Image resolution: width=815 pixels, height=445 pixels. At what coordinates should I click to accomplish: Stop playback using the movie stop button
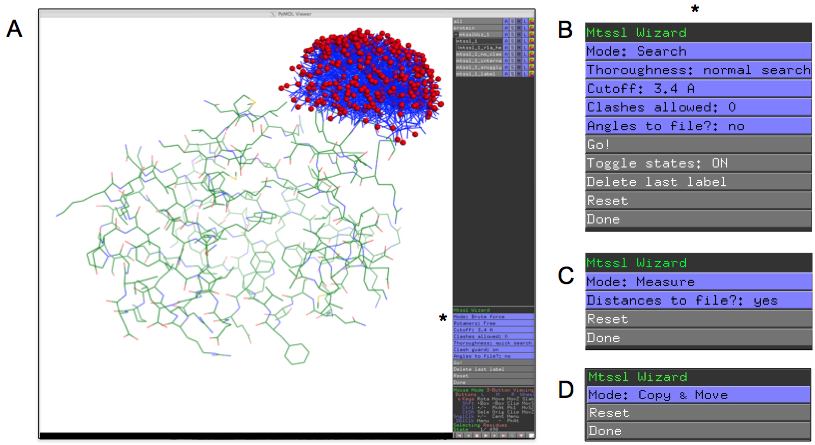coord(478,435)
